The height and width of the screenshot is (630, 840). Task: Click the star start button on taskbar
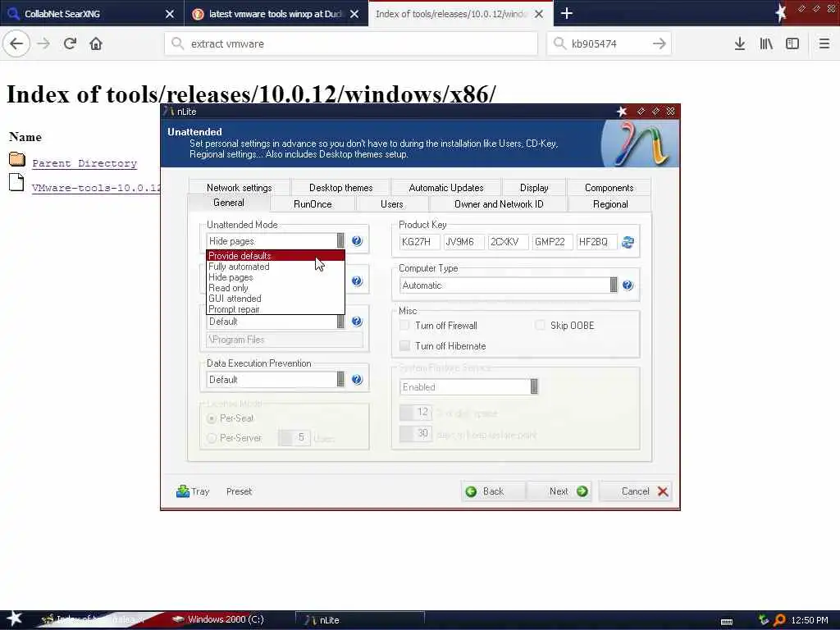click(15, 619)
